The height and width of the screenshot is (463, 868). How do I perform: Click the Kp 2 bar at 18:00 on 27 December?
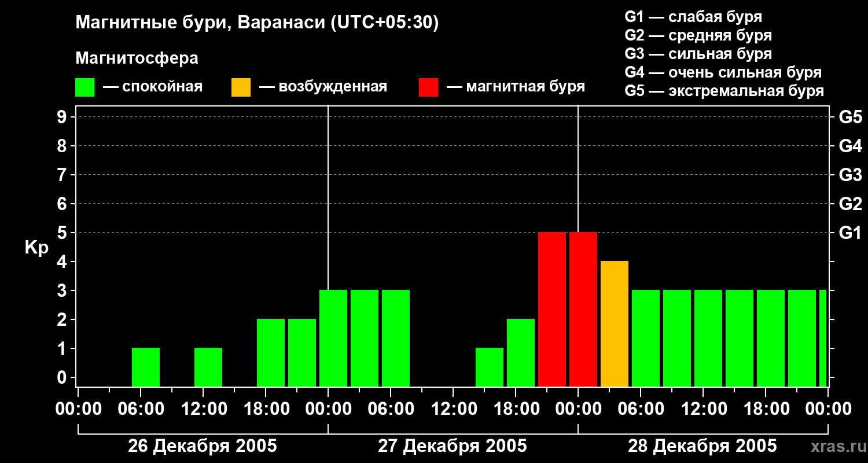(521, 352)
